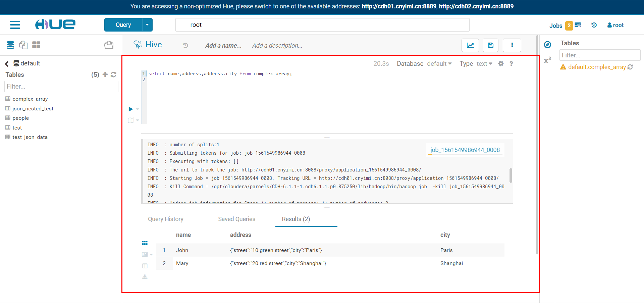Switch to the Query History tab
The height and width of the screenshot is (303, 644).
pos(166,219)
